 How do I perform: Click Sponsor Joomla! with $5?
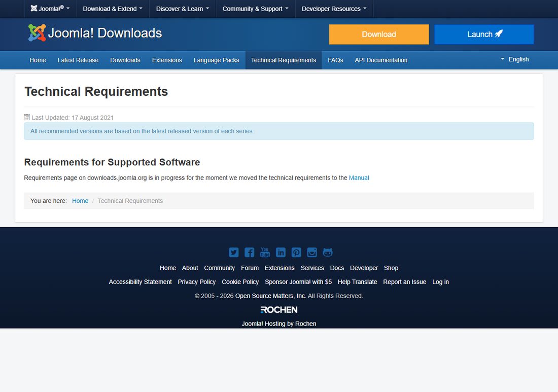[298, 282]
